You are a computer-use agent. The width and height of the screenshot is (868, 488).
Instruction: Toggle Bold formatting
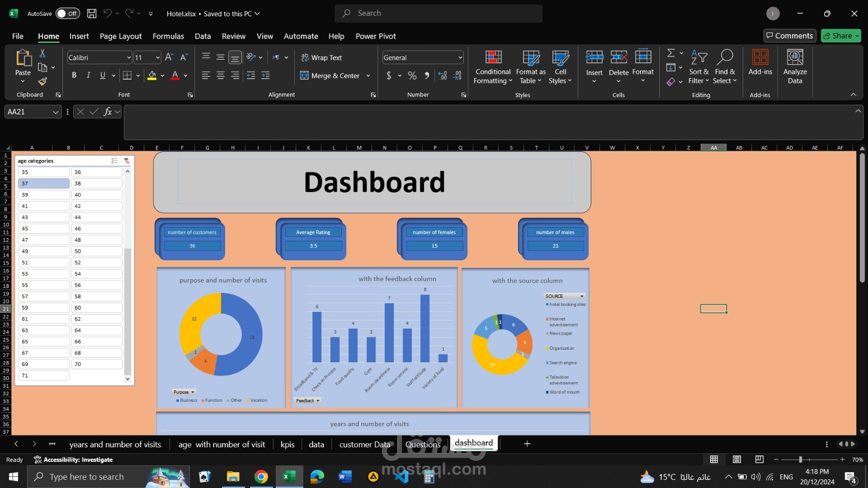coord(74,75)
